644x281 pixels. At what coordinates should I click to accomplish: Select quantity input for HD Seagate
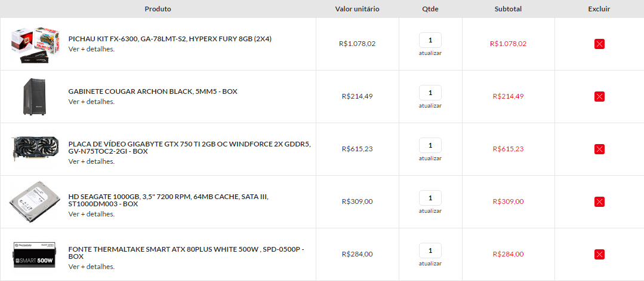[x=430, y=198]
